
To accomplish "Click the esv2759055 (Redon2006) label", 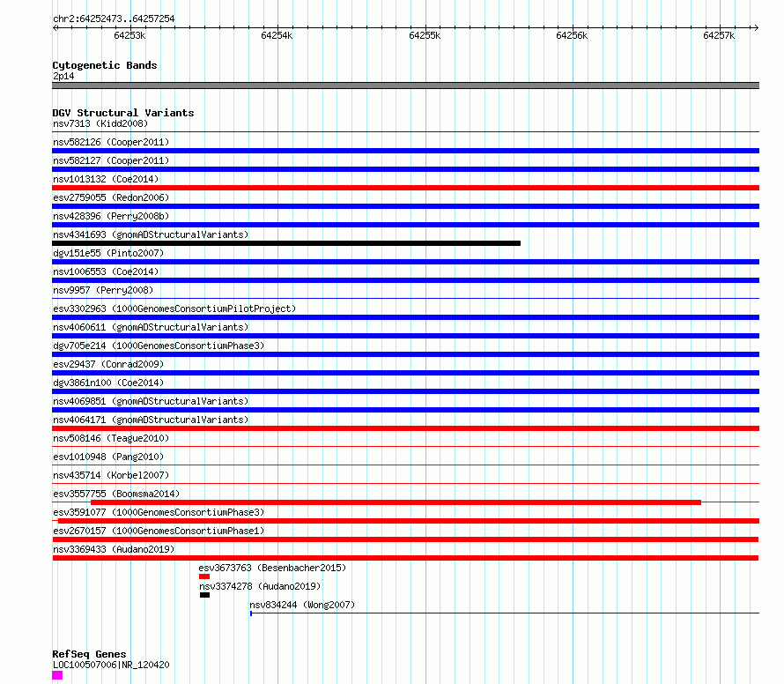I will coord(111,197).
